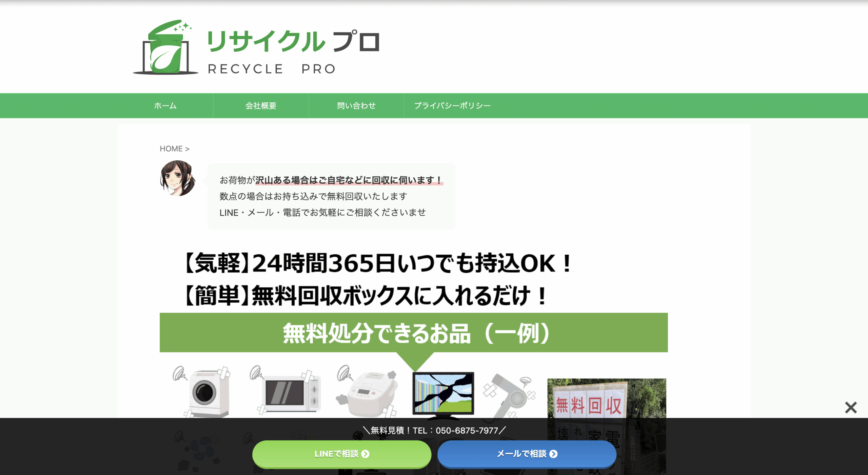The width and height of the screenshot is (868, 475).
Task: Click the リサイクルプロ site title text
Action: coord(293,41)
